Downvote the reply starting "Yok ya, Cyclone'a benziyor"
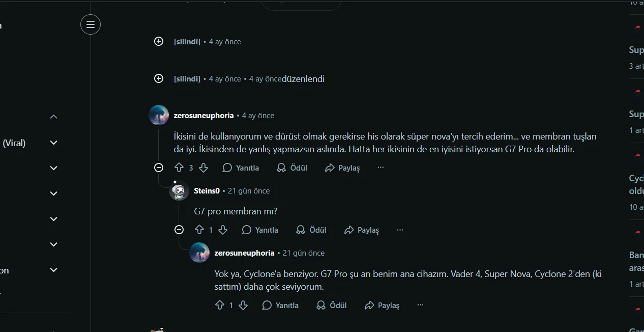The height and width of the screenshot is (332, 644). pyautogui.click(x=243, y=305)
